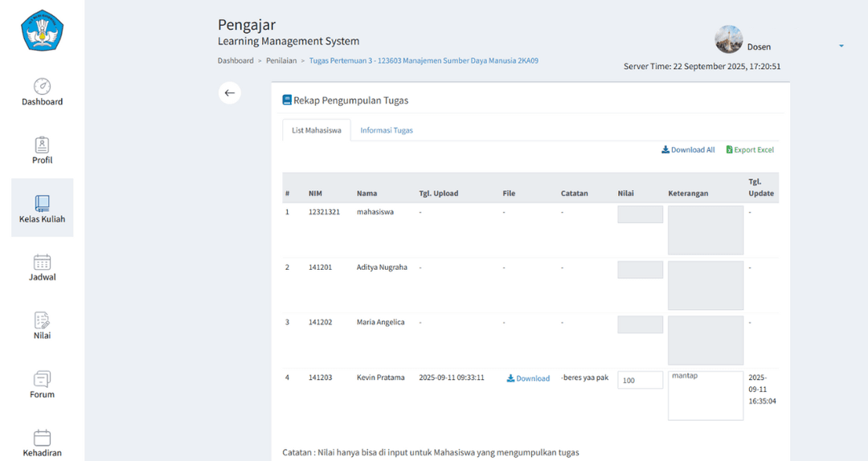Click the Dosen profile avatar

[x=728, y=39]
